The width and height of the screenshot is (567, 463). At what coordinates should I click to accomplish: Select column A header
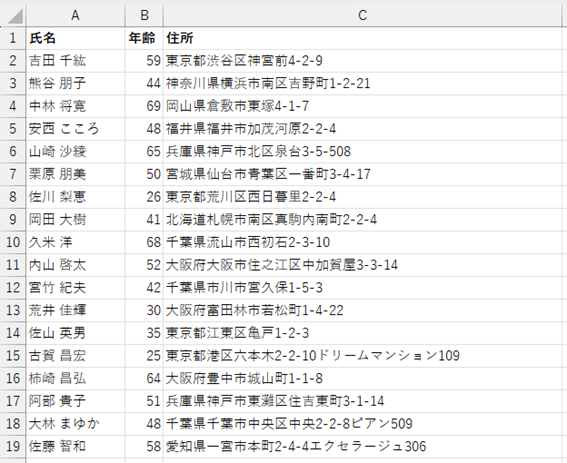pos(75,15)
